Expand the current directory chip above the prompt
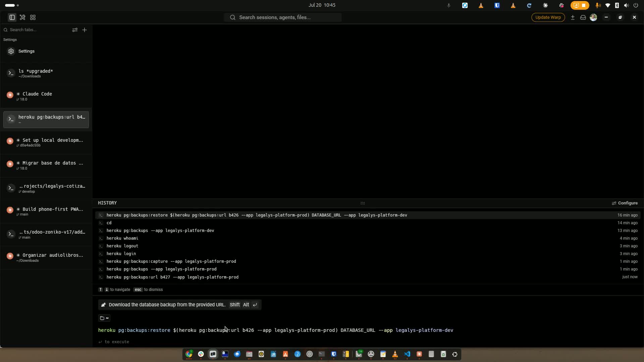 pos(104,318)
